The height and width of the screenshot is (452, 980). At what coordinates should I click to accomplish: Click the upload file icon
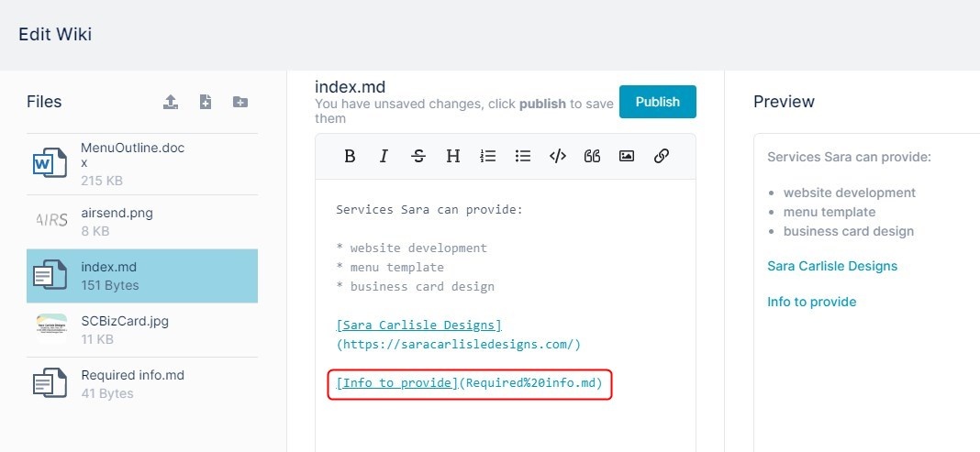pos(171,102)
